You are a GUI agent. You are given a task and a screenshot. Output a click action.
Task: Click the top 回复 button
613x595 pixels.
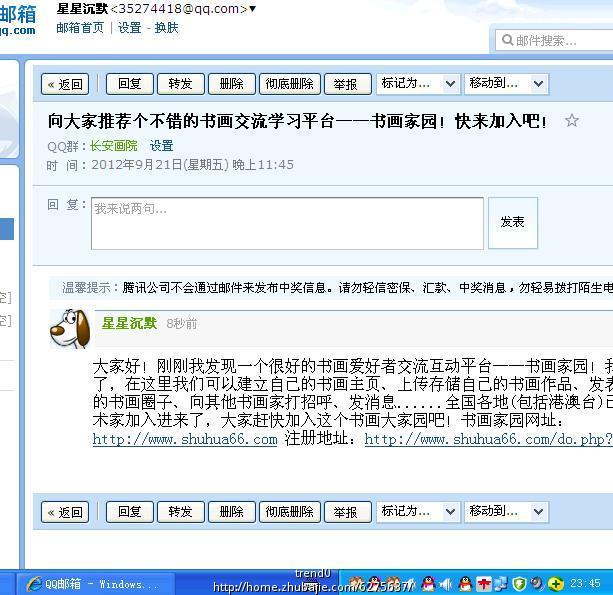(130, 84)
